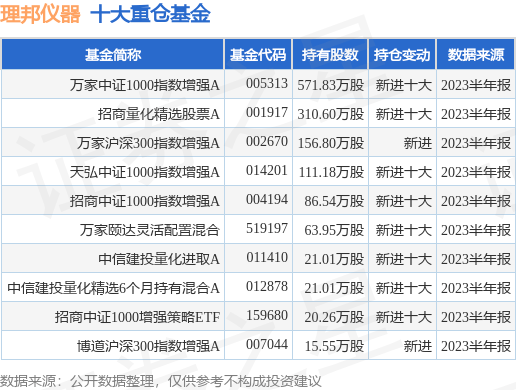Select fund name 万家颐达灵活配置混合
Image resolution: width=516 pixels, height=390 pixels.
(x=149, y=230)
